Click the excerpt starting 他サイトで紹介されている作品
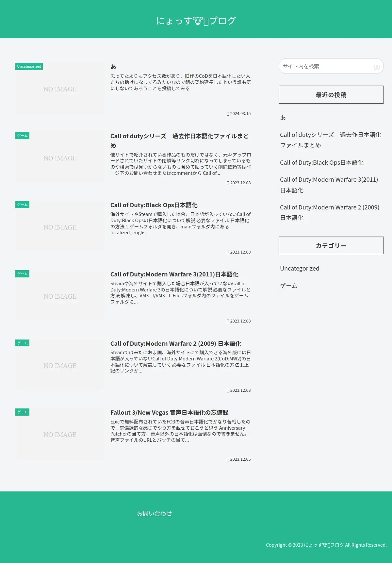Viewport: 392px width, 563px height. click(x=181, y=164)
